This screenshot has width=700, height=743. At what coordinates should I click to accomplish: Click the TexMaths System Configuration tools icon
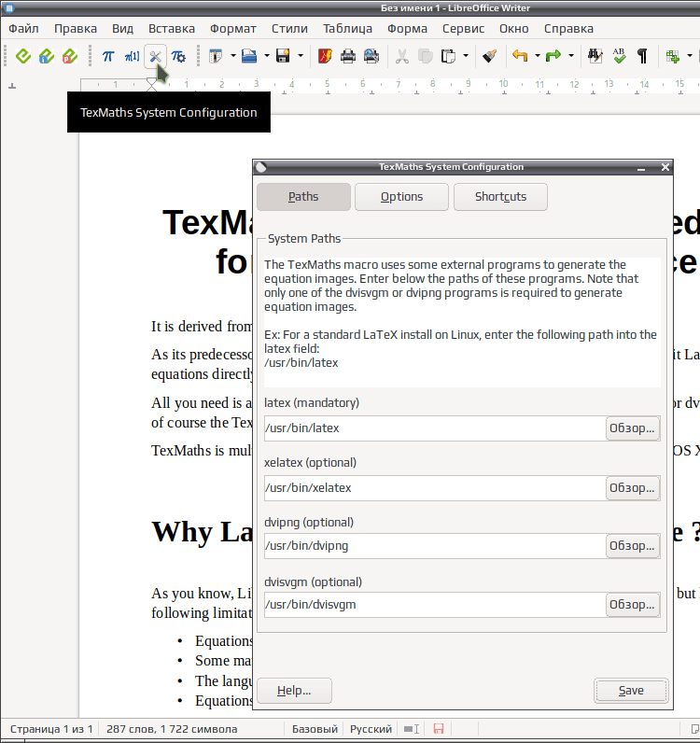(x=155, y=56)
